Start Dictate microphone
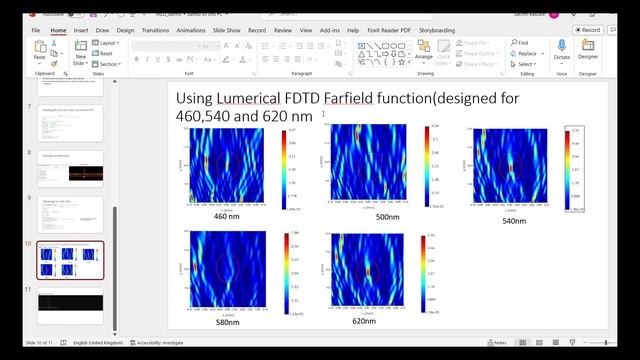640x360 pixels. (x=562, y=46)
